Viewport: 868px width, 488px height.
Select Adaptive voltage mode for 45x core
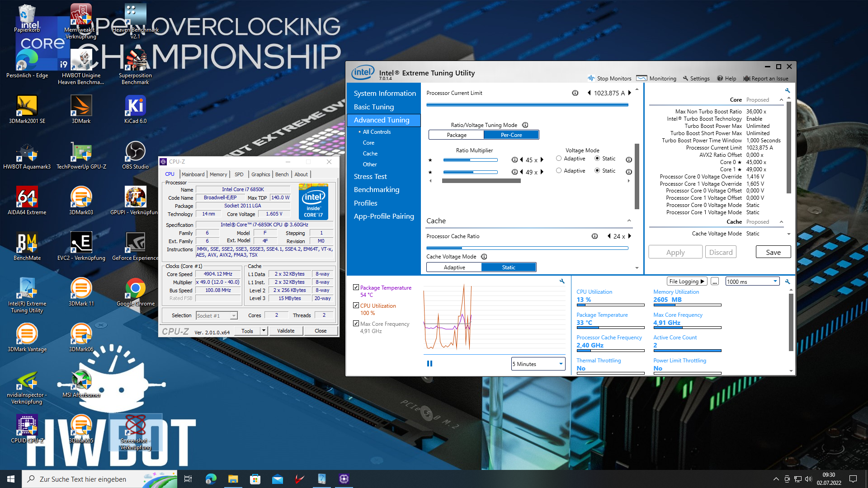click(x=559, y=159)
